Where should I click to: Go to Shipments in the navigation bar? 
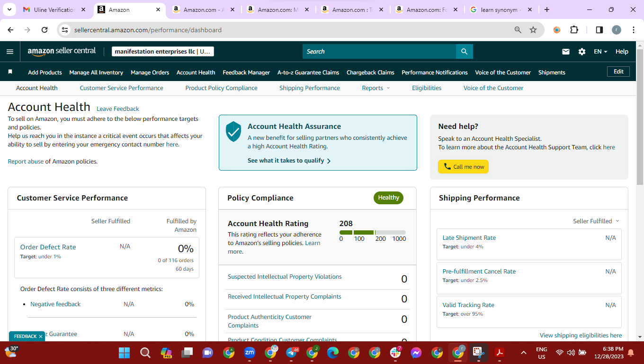click(x=552, y=73)
